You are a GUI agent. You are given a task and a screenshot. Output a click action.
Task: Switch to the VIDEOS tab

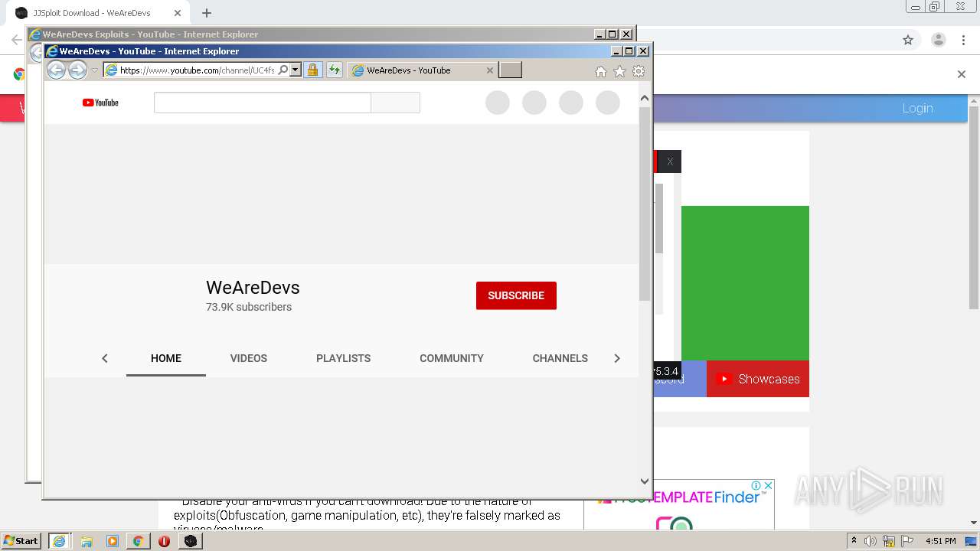pyautogui.click(x=249, y=358)
